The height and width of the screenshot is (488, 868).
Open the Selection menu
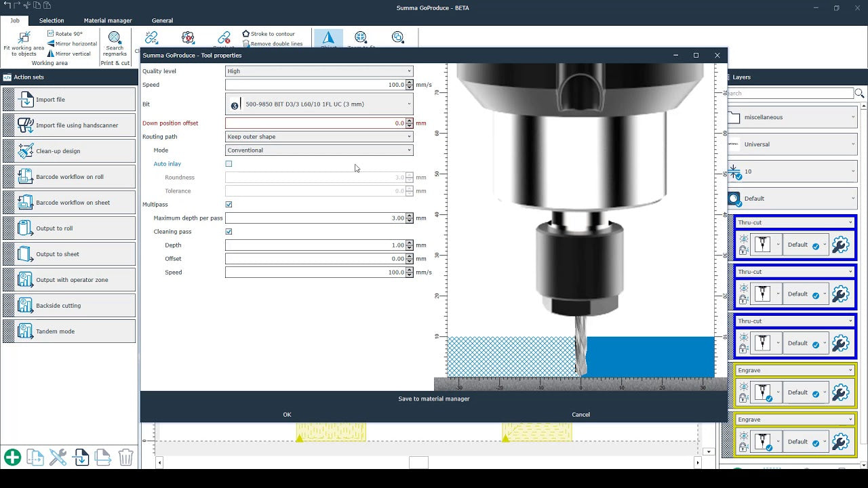52,20
